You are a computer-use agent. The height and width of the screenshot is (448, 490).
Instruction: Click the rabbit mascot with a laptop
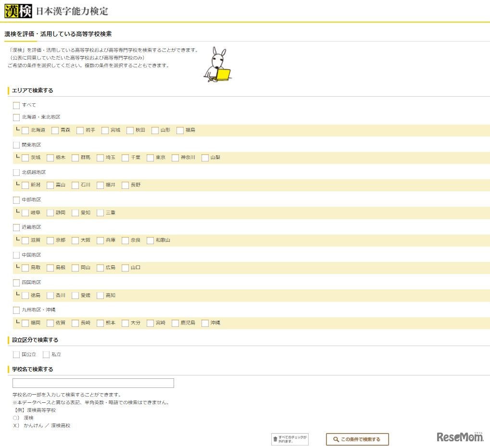click(218, 65)
